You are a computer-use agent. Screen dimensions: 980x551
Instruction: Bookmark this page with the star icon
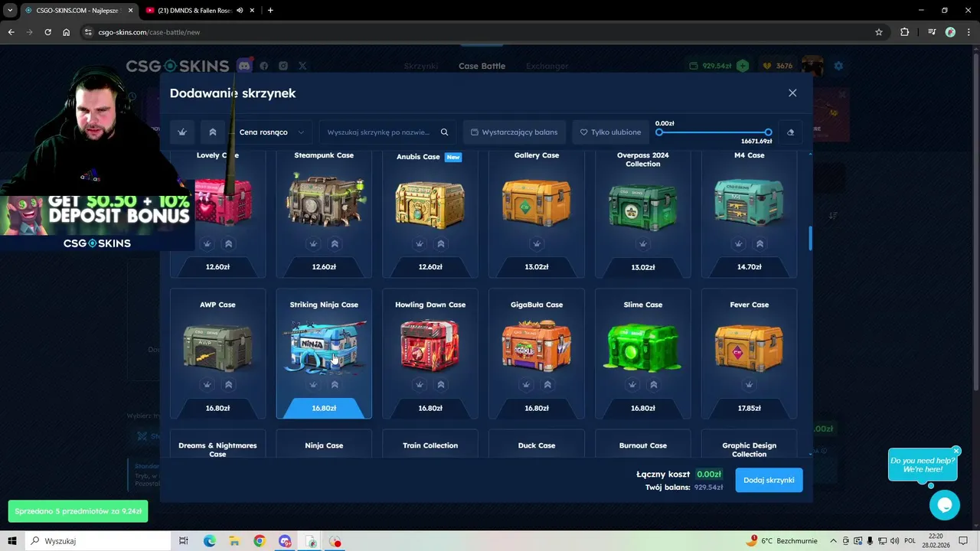click(879, 32)
